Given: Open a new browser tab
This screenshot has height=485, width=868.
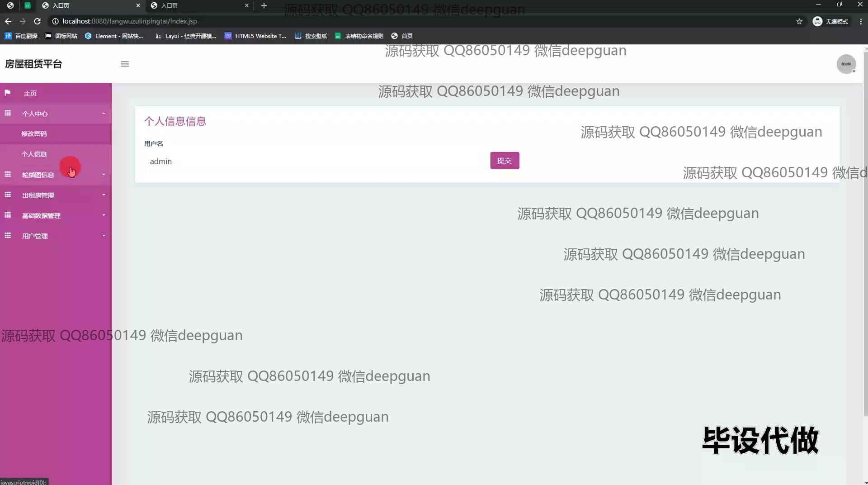Looking at the screenshot, I should click(264, 5).
